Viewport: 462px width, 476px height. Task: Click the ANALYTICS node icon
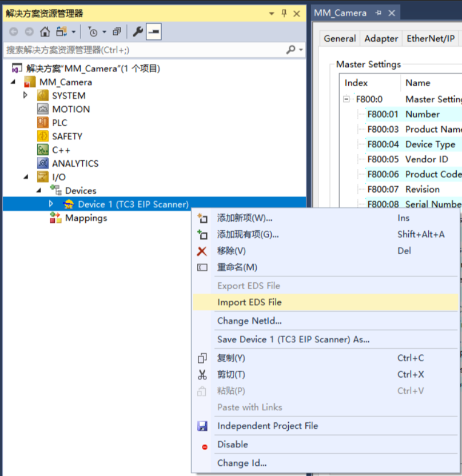[43, 163]
